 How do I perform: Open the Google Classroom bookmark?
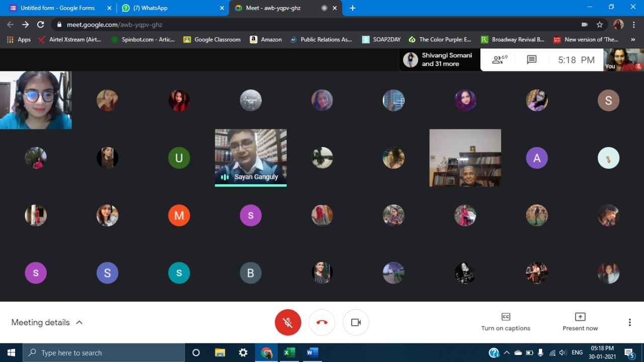pyautogui.click(x=212, y=39)
